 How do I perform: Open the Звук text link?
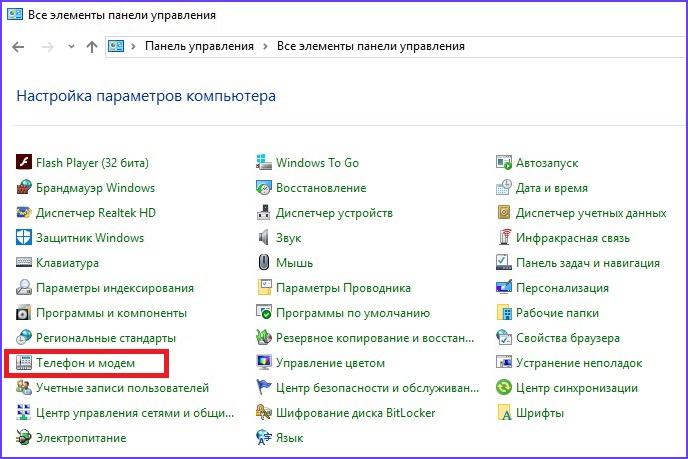pos(288,238)
